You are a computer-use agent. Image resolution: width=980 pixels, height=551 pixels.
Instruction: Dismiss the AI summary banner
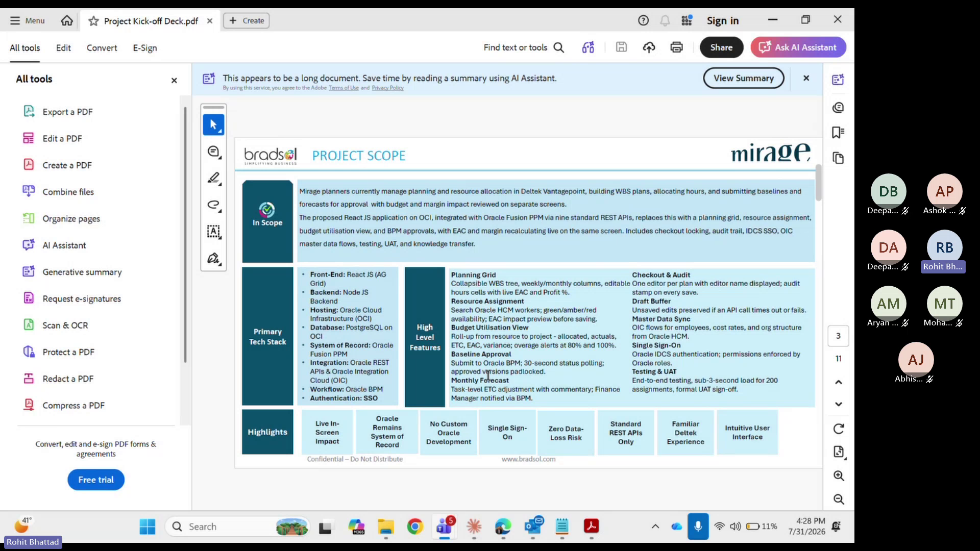tap(806, 78)
